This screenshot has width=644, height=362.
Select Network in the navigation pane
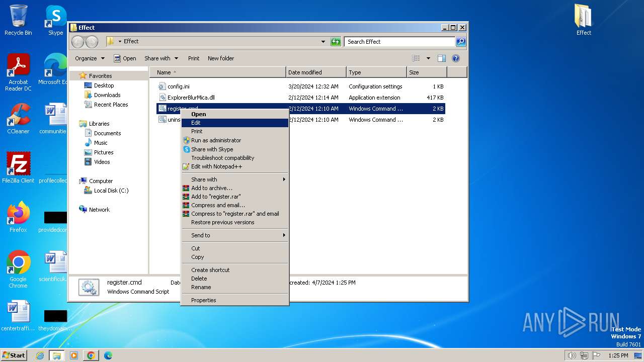(99, 210)
